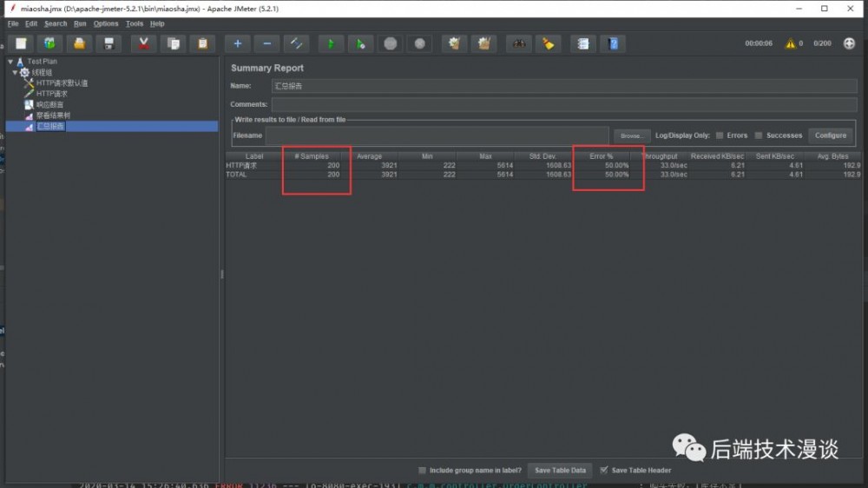Collapse the 线程组 thread group node
Viewport: 868px width, 488px height.
pyautogui.click(x=15, y=73)
